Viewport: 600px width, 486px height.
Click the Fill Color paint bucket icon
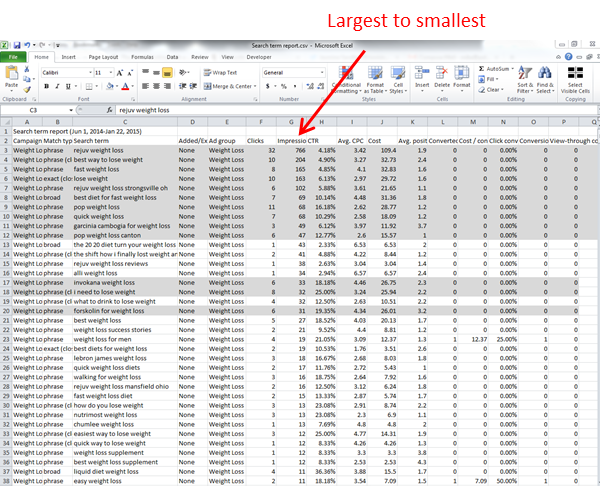110,86
